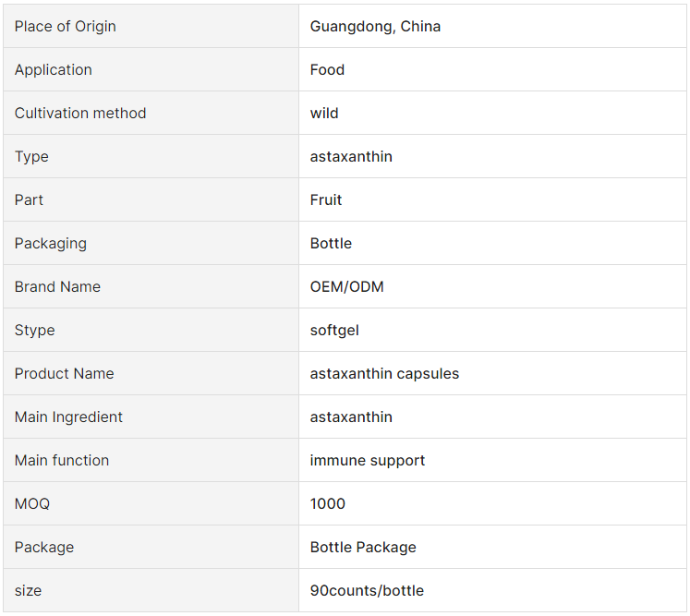The height and width of the screenshot is (616, 690).
Task: Click the MOQ label cell
Action: click(x=151, y=504)
